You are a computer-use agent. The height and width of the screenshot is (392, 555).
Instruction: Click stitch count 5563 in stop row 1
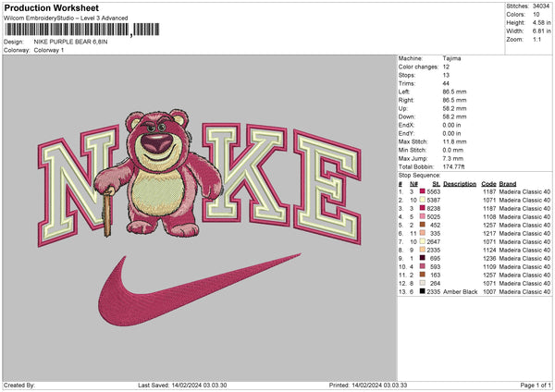pyautogui.click(x=434, y=191)
